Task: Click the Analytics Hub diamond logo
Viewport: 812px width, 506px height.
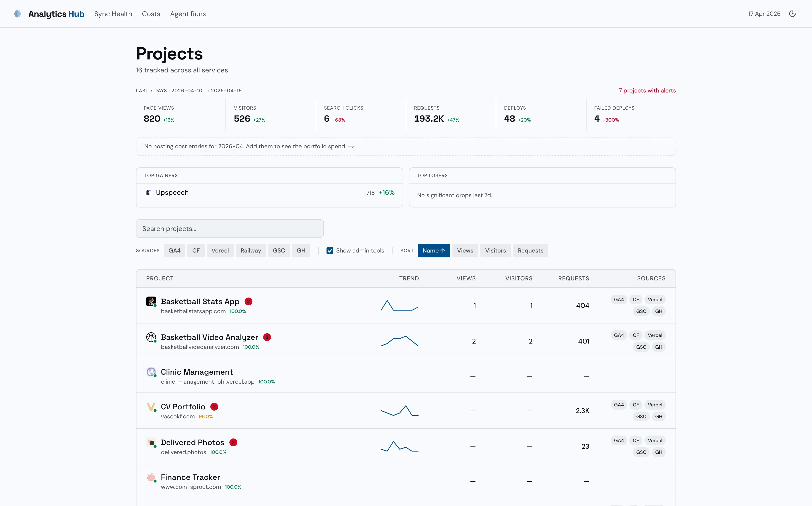Action: coord(17,14)
